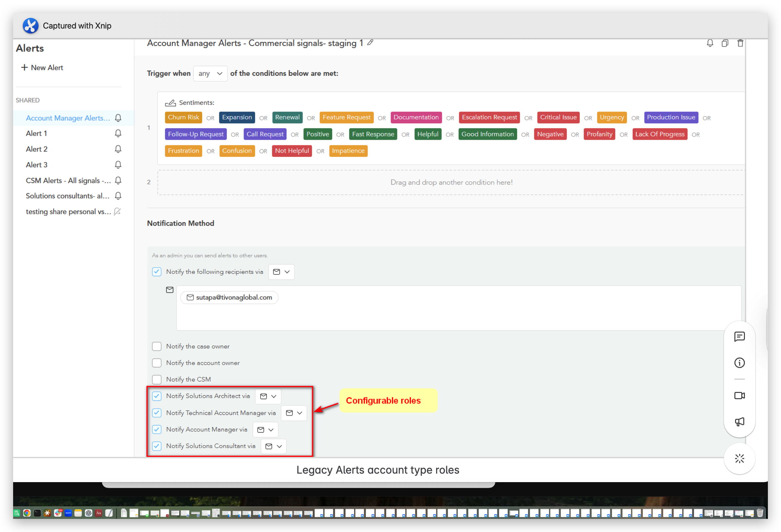The height and width of the screenshot is (532, 781).
Task: Expand the following recipients email method dropdown
Action: pyautogui.click(x=281, y=272)
